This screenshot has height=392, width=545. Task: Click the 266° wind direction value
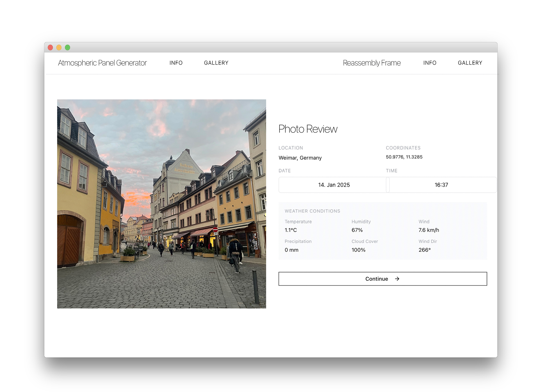pyautogui.click(x=424, y=250)
